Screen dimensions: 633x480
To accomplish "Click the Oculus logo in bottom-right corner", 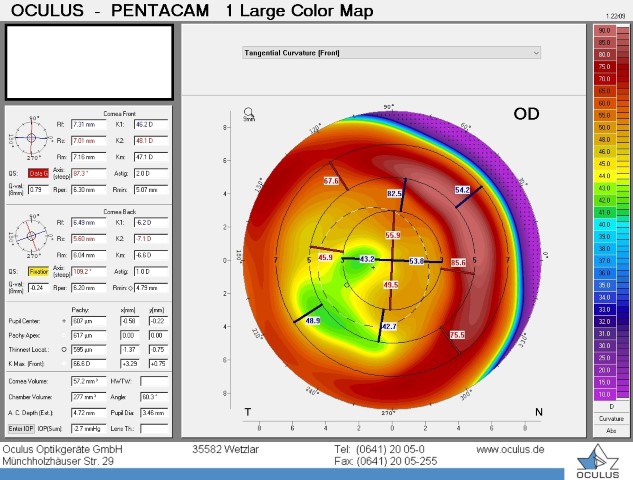I will pos(599,460).
